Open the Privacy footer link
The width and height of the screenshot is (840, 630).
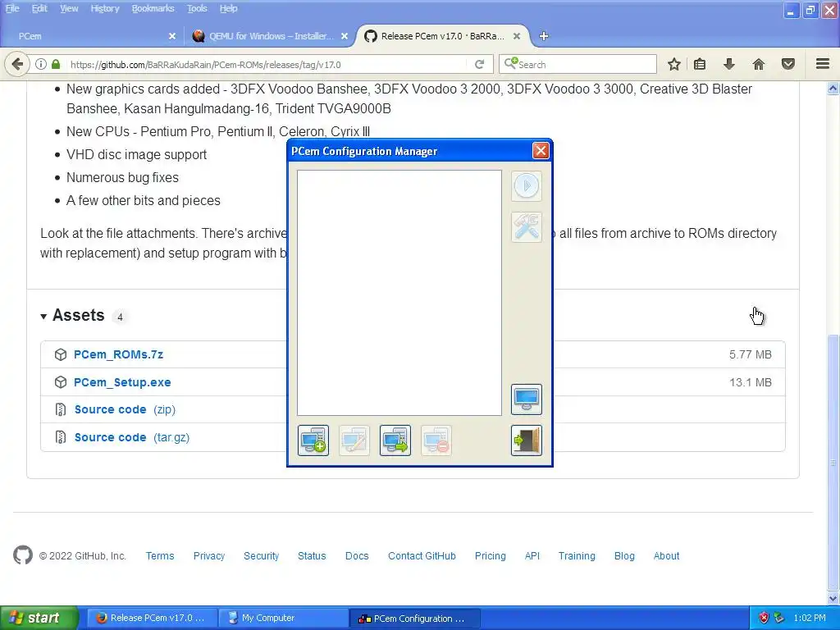pyautogui.click(x=209, y=556)
